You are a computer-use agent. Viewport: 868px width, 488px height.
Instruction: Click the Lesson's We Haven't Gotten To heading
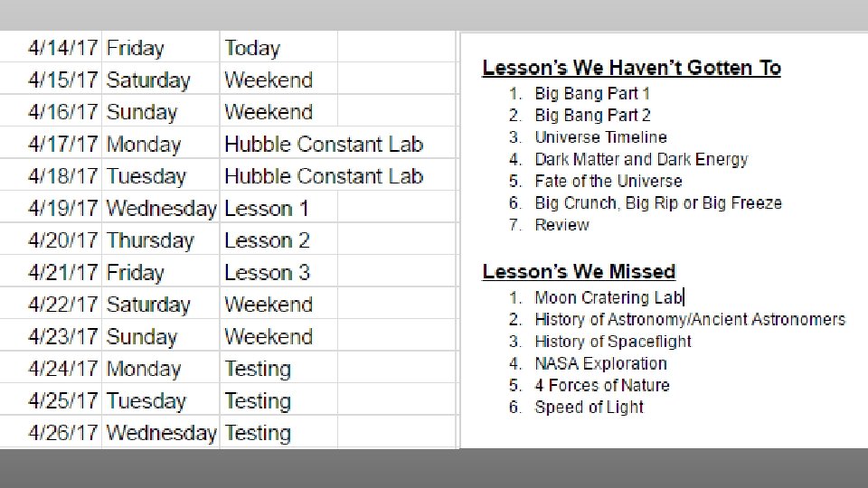click(631, 68)
